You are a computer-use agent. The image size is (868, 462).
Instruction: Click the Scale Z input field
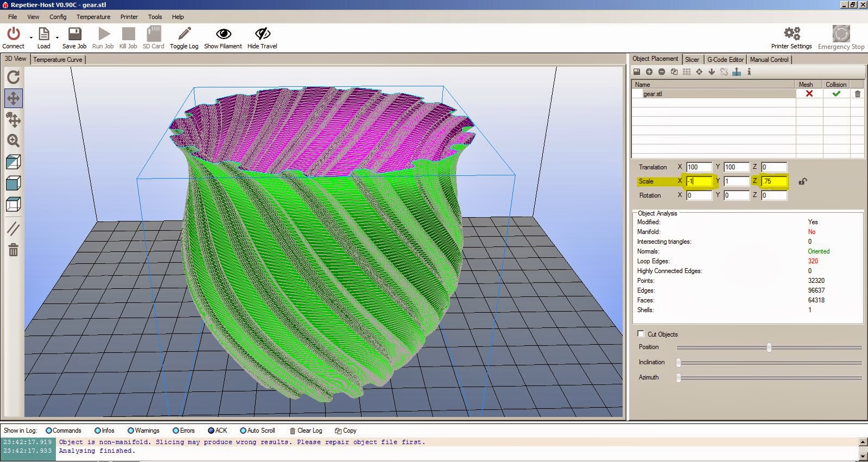coord(774,181)
